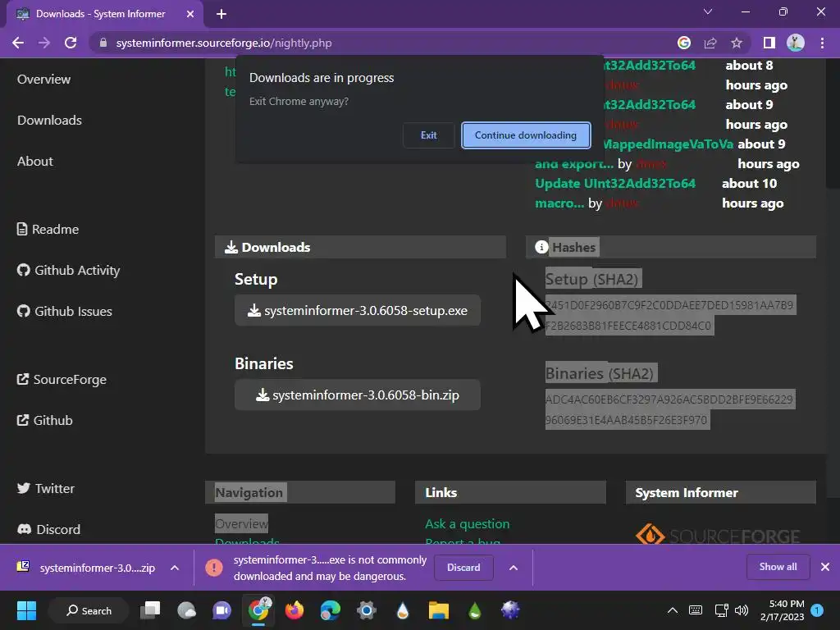
Task: Click the SourceForge logo
Action: point(718,535)
